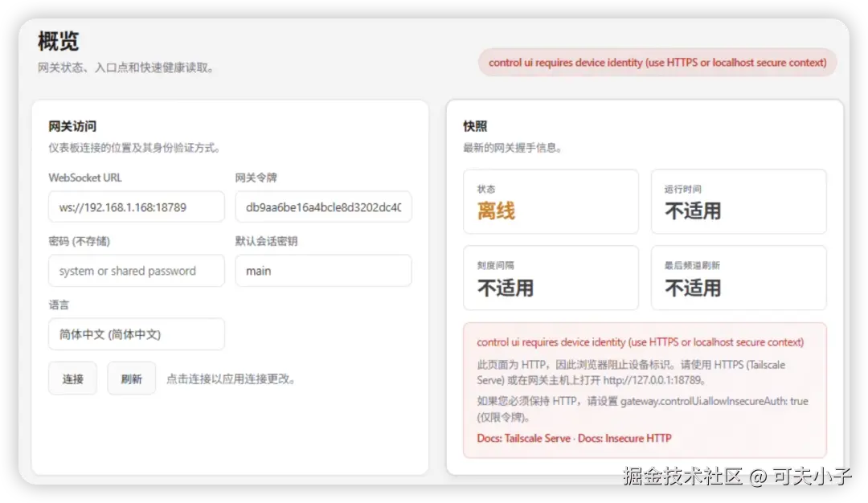Screen dimensions: 868x503
Task: Click the 网关状态、入口点和快速健康读取 subtitle
Action: [125, 67]
